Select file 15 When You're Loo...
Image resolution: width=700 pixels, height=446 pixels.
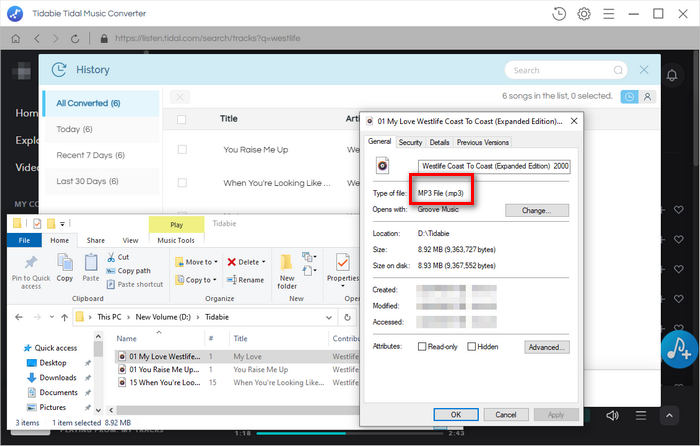click(164, 383)
